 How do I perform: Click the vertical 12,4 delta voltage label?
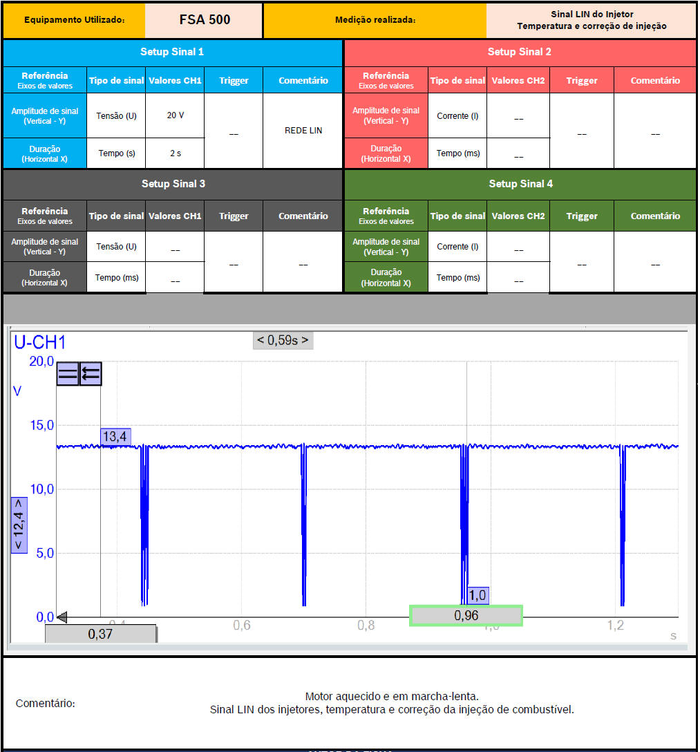[19, 525]
